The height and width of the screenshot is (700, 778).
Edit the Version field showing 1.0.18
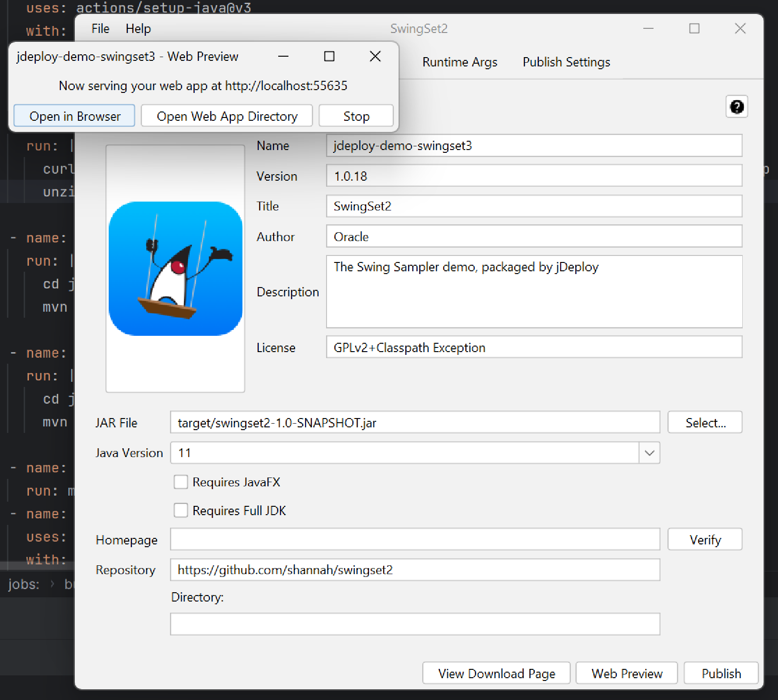[x=534, y=176]
